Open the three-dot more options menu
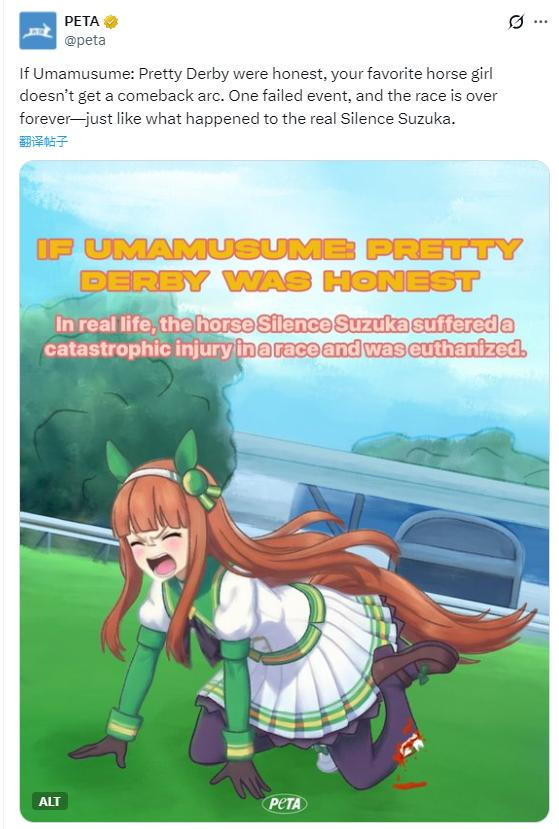559x829 pixels. 540,22
